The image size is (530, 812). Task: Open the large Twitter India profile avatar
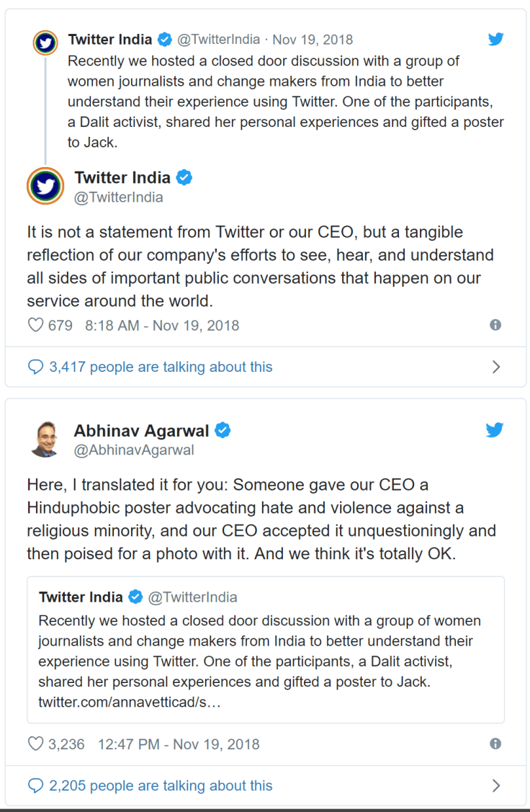[x=45, y=185]
